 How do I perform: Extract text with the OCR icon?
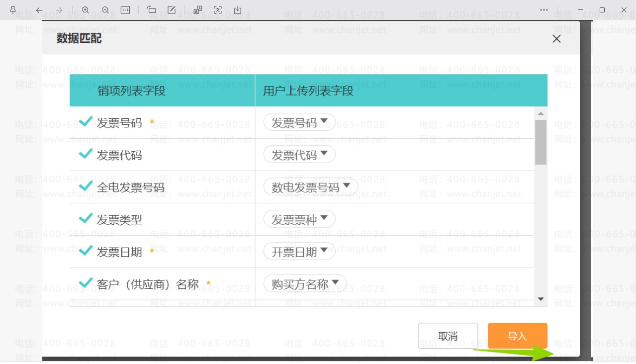[218, 10]
